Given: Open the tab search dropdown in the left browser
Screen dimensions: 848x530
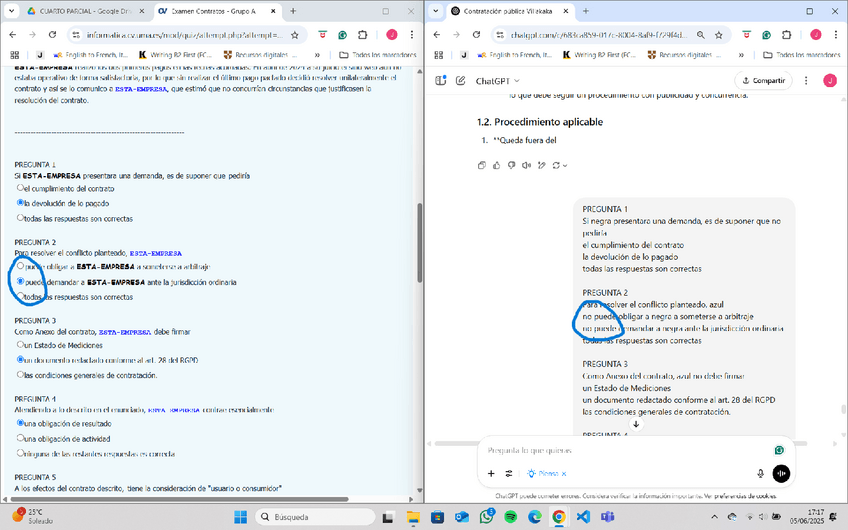Looking at the screenshot, I should [x=11, y=11].
